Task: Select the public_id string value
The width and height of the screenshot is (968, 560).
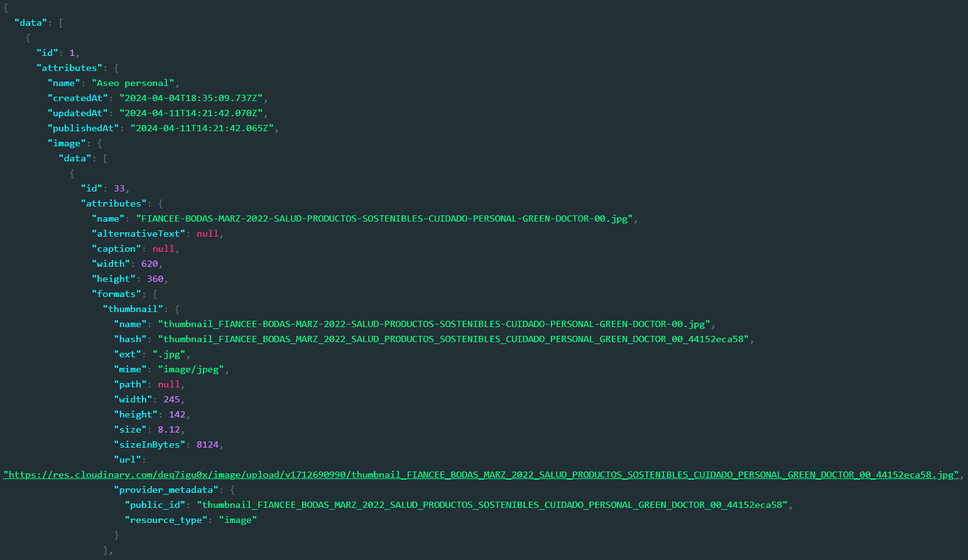Action: click(492, 505)
